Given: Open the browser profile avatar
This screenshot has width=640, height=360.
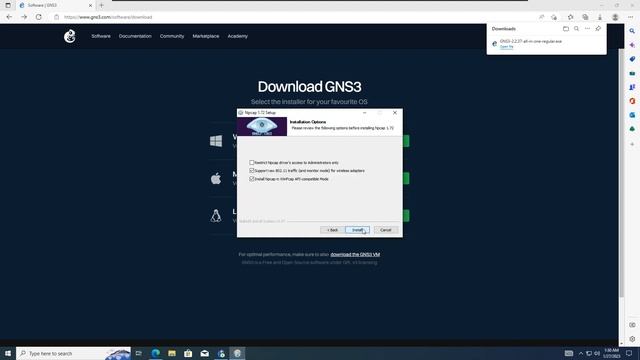Looking at the screenshot, I should [x=615, y=17].
